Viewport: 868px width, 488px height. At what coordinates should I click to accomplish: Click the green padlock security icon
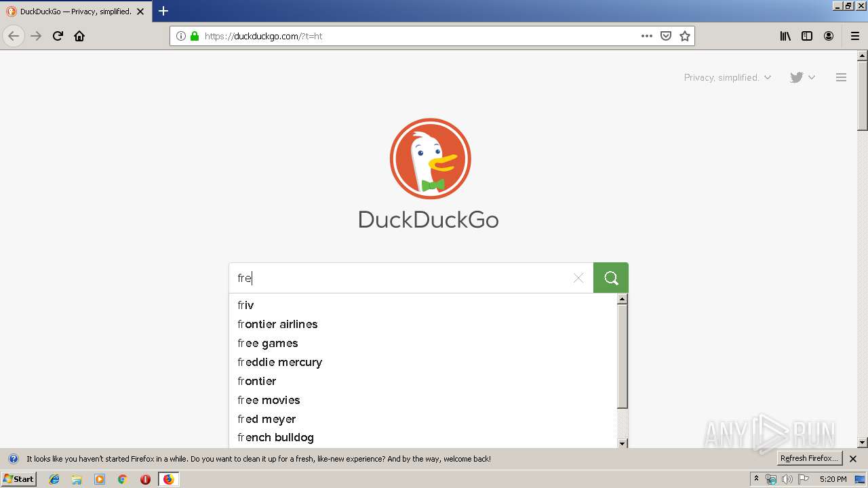coord(195,36)
